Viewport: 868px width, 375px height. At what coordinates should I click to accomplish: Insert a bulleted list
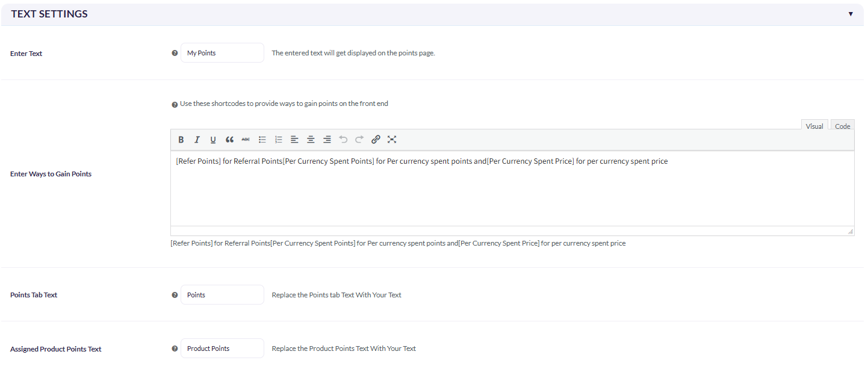(x=262, y=140)
